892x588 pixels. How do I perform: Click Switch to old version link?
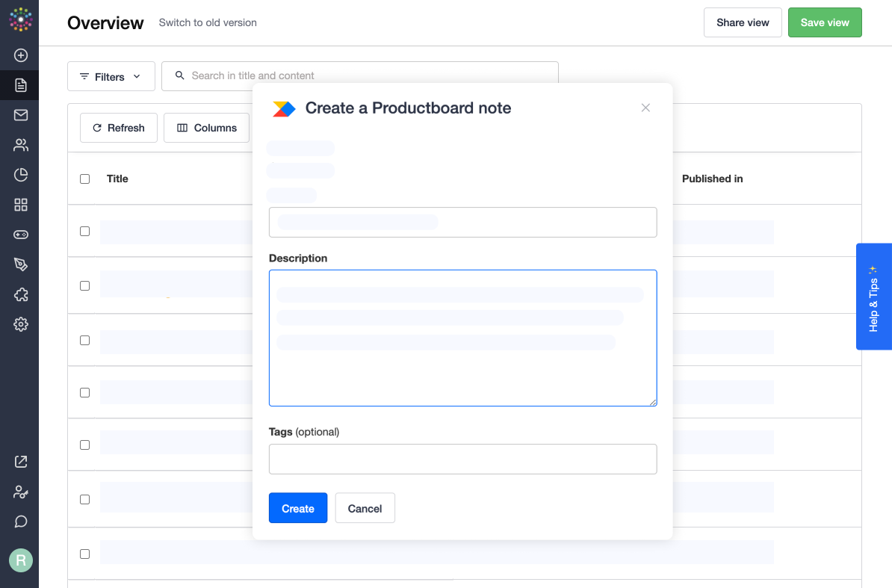[208, 22]
